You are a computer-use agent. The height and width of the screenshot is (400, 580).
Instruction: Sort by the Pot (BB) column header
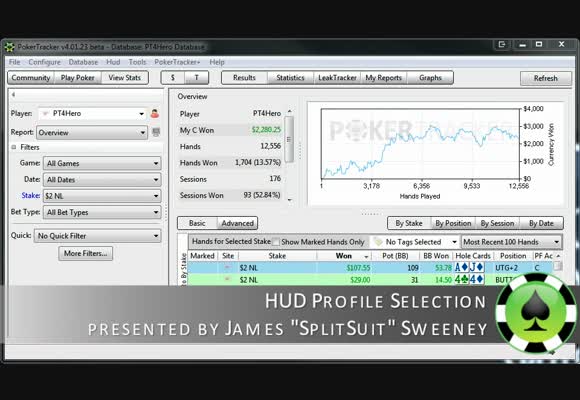click(395, 256)
